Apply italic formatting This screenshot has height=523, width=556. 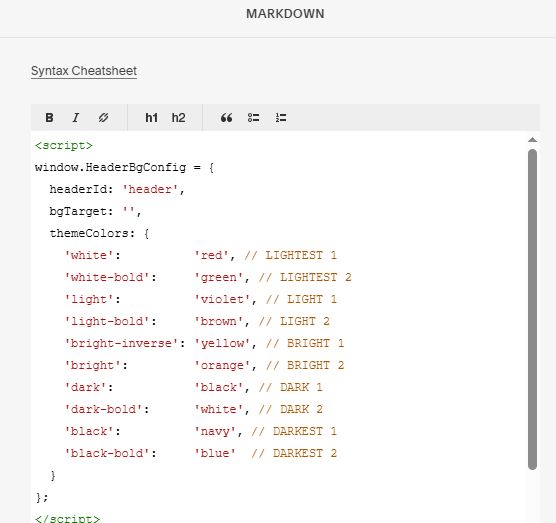pos(76,118)
